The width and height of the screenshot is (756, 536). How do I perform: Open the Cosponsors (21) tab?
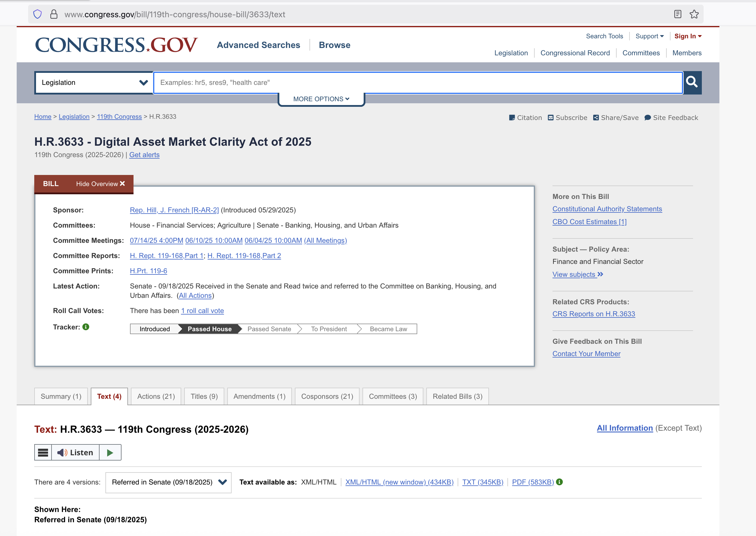(327, 396)
